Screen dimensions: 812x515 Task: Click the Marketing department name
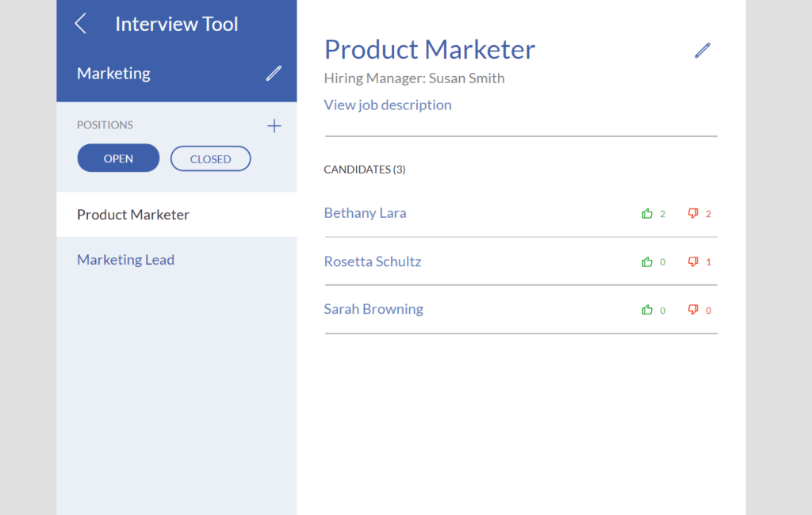point(113,74)
